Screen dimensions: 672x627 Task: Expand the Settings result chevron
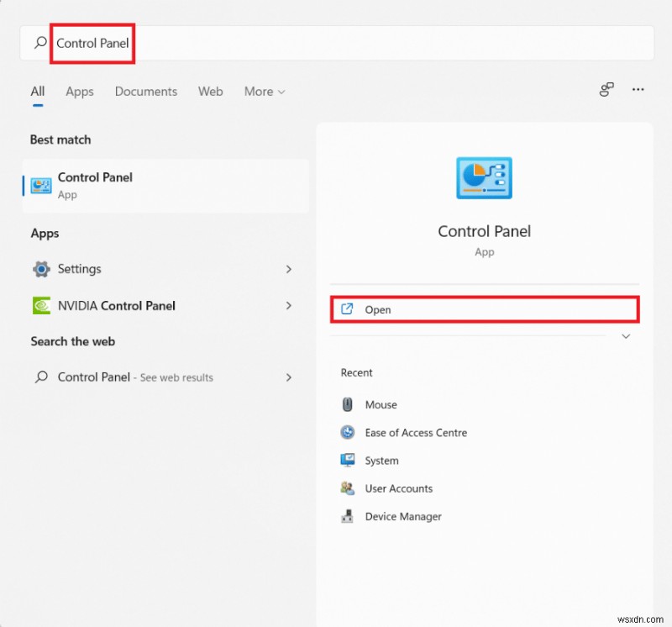coord(289,269)
